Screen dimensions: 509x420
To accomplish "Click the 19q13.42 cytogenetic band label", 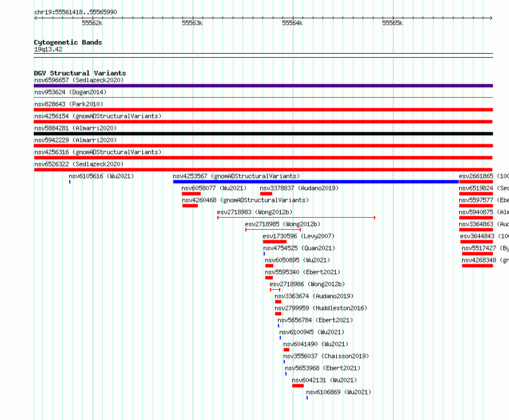I will coord(48,49).
